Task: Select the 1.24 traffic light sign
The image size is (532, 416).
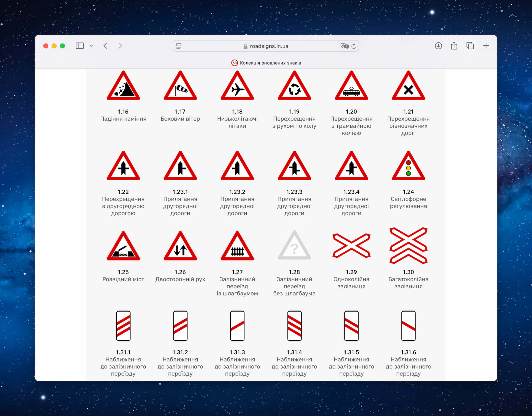Action: 409,166
